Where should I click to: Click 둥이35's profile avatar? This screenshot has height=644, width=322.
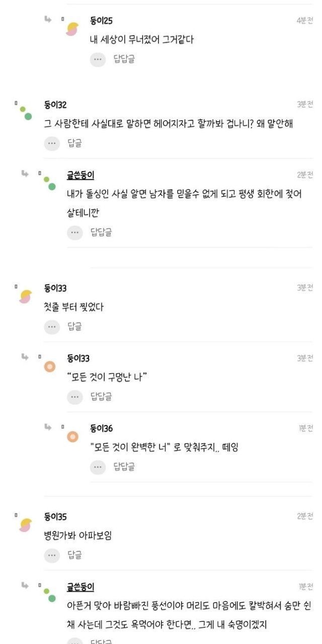tap(26, 524)
